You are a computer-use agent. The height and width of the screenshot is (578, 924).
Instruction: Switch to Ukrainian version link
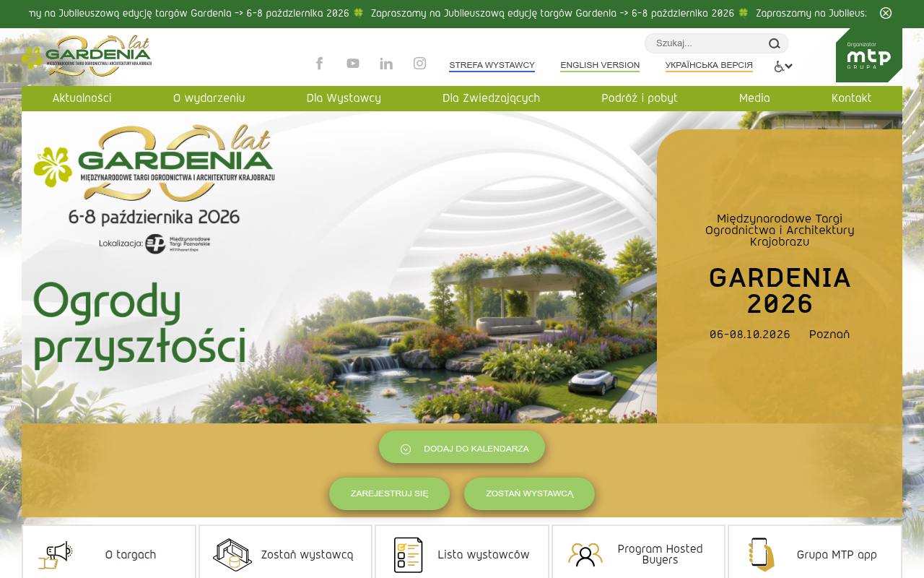coord(709,65)
